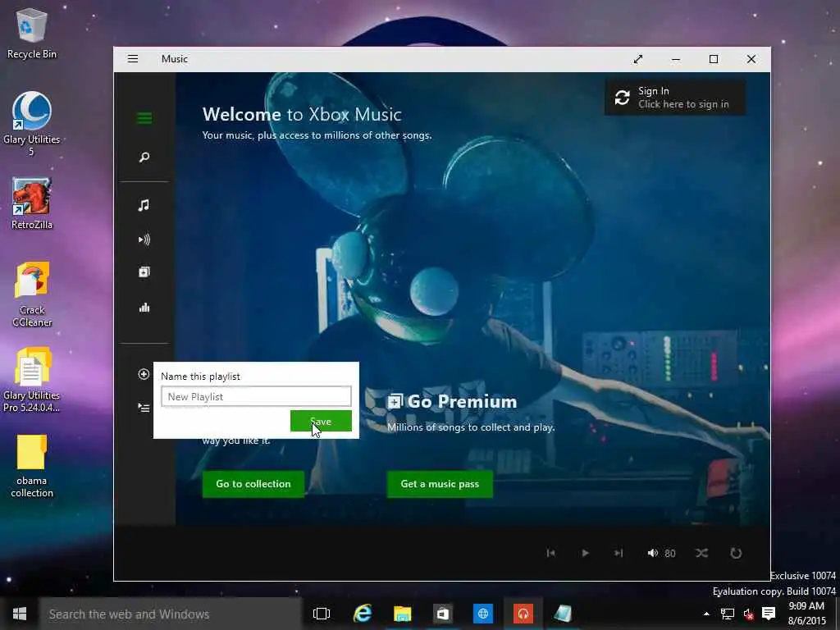Open Task View on the taskbar
This screenshot has height=630, width=840.
(322, 614)
